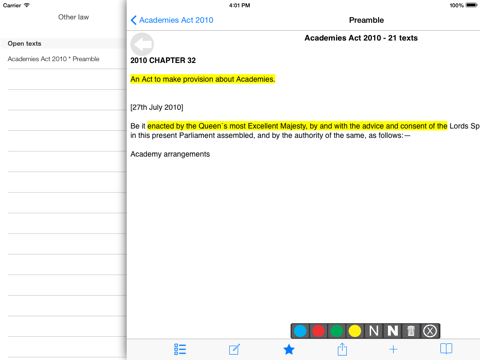Tap the star favorites icon
480x360 pixels.
click(289, 349)
